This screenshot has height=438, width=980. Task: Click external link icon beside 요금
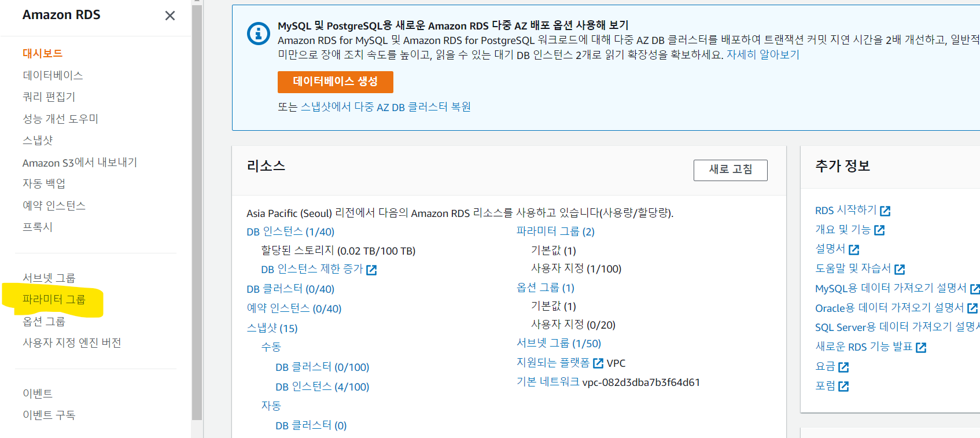843,367
